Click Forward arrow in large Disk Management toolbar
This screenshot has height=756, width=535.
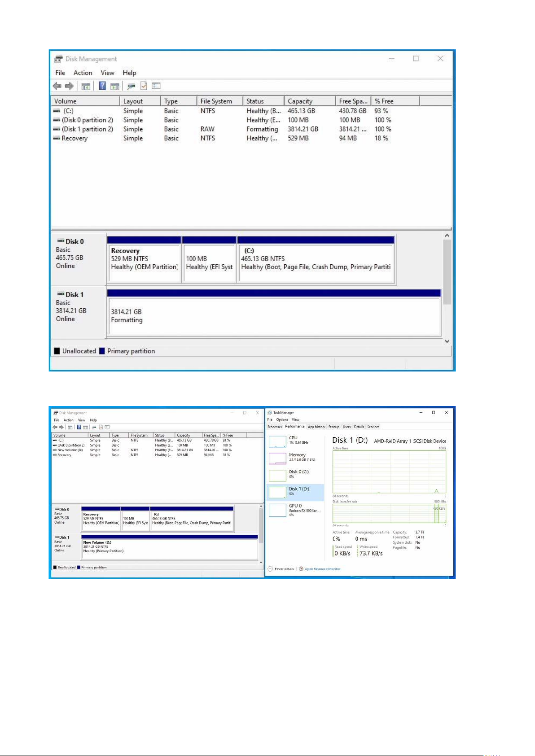coord(69,86)
